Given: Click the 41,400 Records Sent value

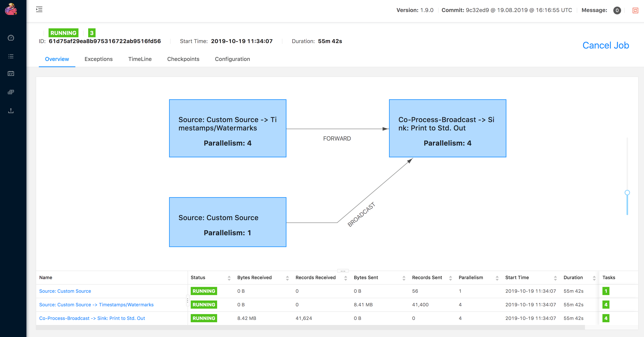Looking at the screenshot, I should (x=420, y=305).
